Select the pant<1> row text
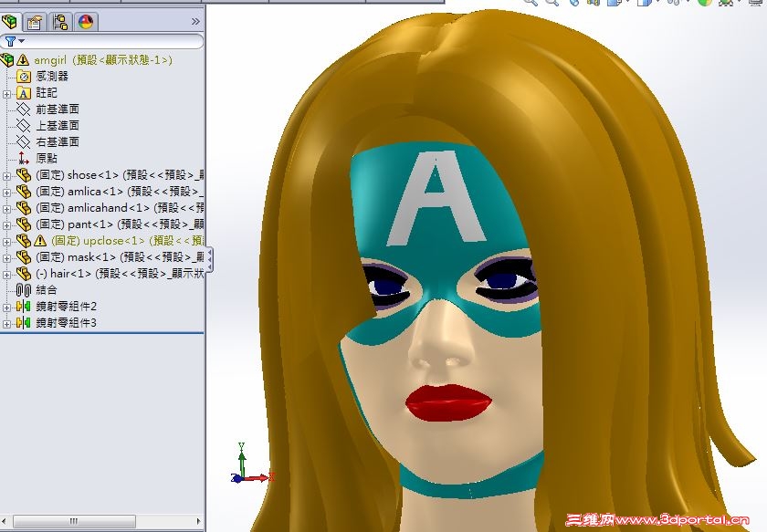 click(120, 224)
